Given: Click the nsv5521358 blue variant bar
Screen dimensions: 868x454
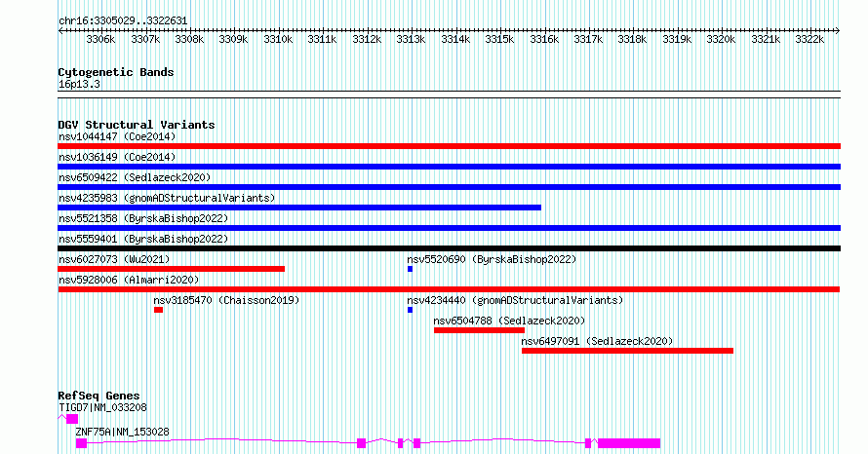Looking at the screenshot, I should 449,228.
